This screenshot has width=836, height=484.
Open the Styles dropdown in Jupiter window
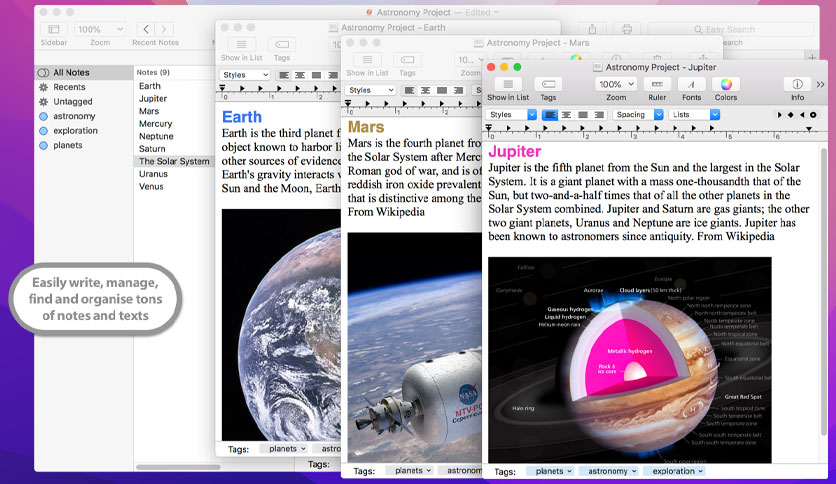click(x=511, y=115)
